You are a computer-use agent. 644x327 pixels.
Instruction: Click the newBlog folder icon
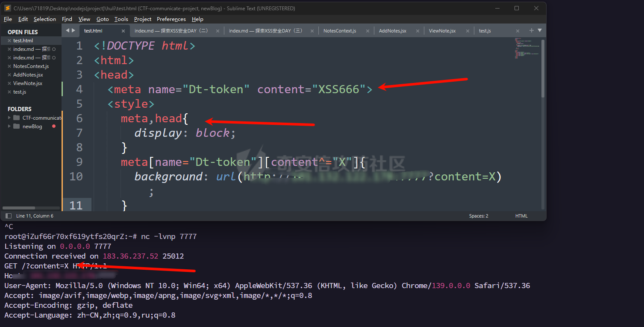click(16, 126)
